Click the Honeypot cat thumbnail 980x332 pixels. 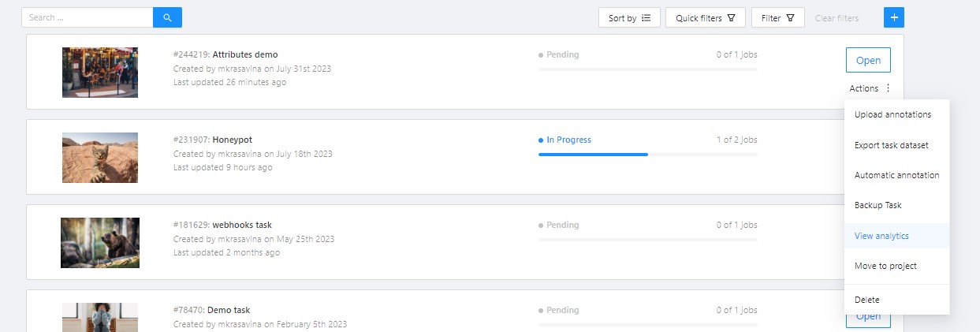(100, 158)
